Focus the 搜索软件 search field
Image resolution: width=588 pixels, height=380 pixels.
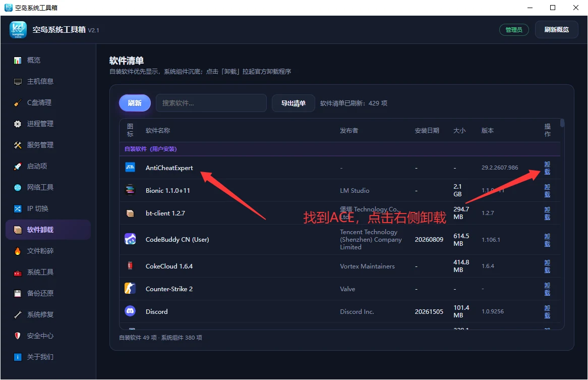coord(211,103)
